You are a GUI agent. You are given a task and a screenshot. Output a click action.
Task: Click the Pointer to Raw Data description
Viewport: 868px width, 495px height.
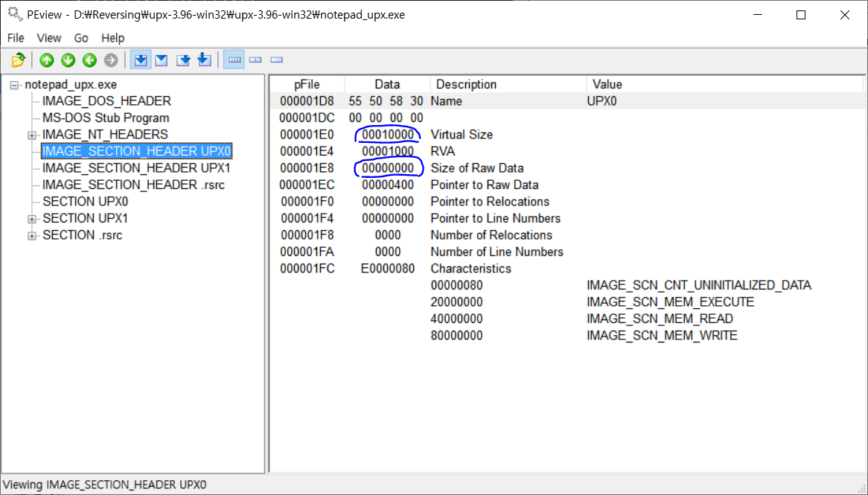click(485, 185)
